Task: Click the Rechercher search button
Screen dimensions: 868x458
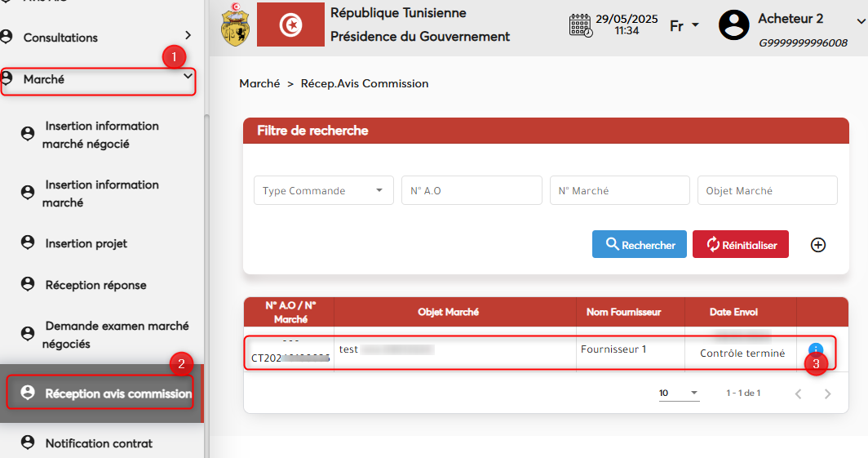Action: pos(639,245)
